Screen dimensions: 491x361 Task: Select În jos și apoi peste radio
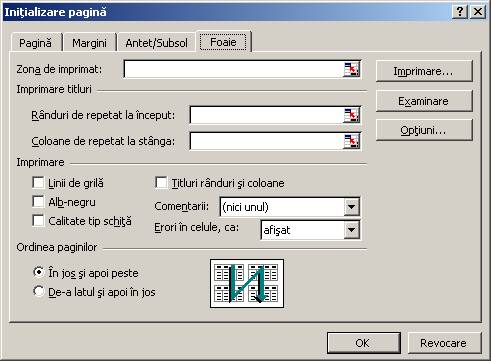coord(39,272)
